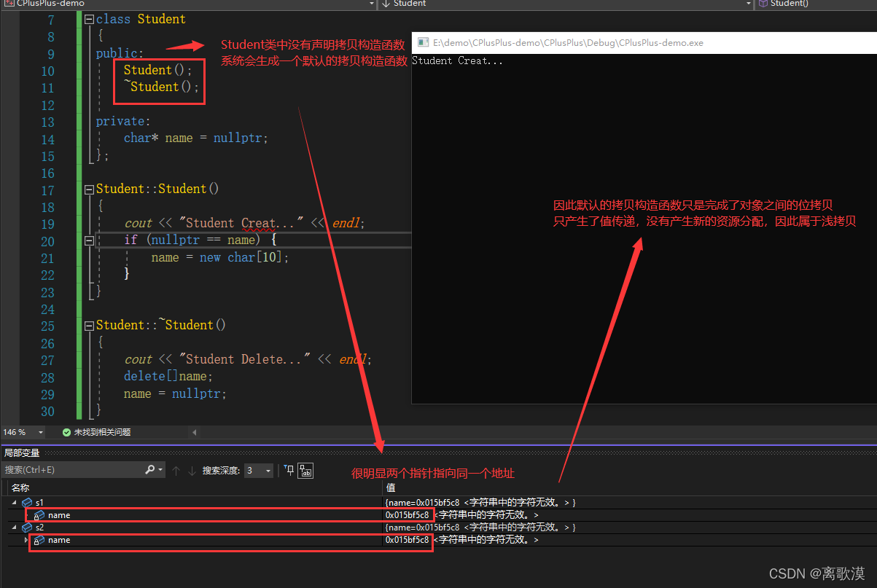The image size is (877, 588).
Task: Click the 'delete[]name;' code line
Action: click(x=168, y=377)
